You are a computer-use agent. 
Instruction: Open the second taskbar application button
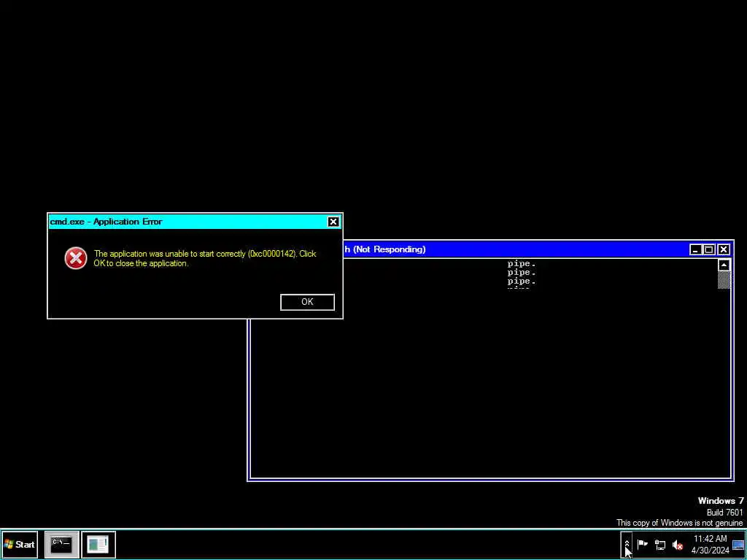[x=98, y=544]
